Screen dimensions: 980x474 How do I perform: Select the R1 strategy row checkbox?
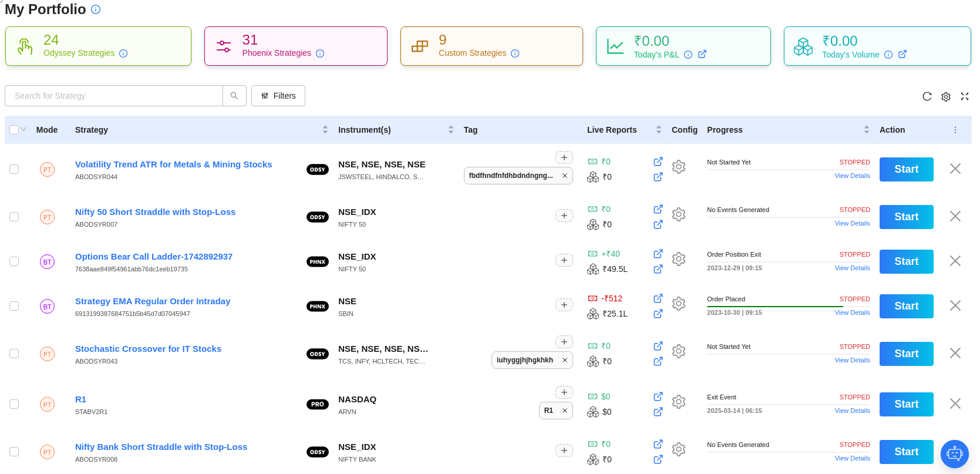[14, 404]
